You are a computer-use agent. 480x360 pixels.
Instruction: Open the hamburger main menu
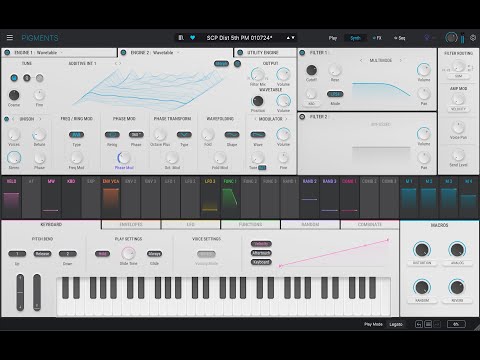pyautogui.click(x=10, y=38)
